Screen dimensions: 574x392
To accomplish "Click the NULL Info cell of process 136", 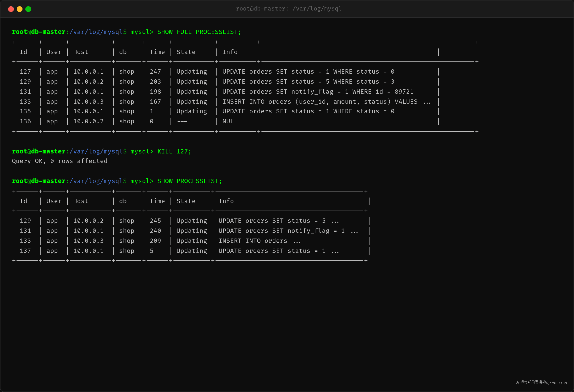I will (x=230, y=121).
